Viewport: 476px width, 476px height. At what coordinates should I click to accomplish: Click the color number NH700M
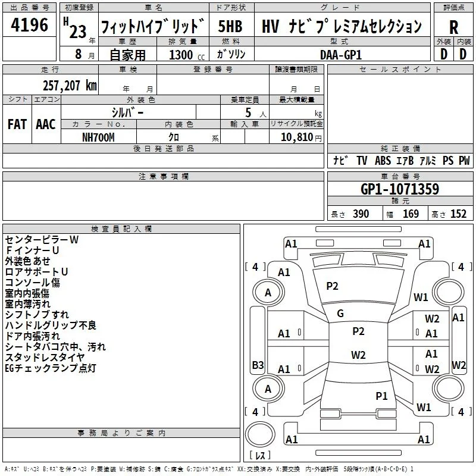[98, 137]
